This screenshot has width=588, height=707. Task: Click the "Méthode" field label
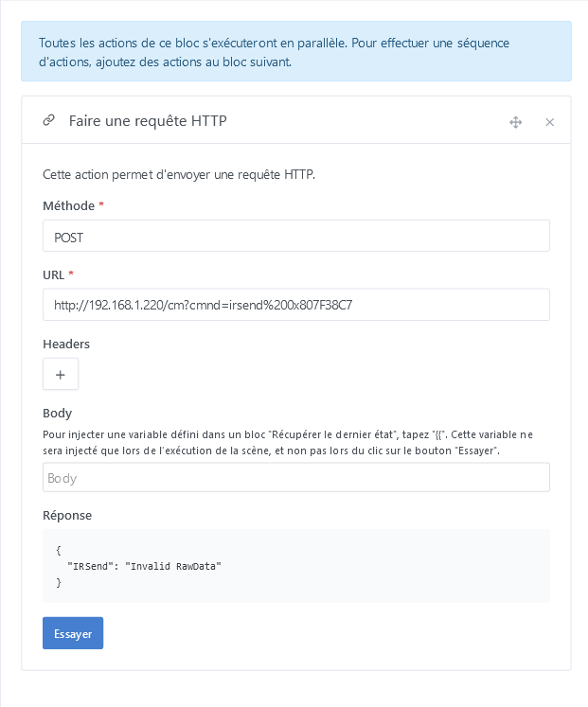[68, 206]
